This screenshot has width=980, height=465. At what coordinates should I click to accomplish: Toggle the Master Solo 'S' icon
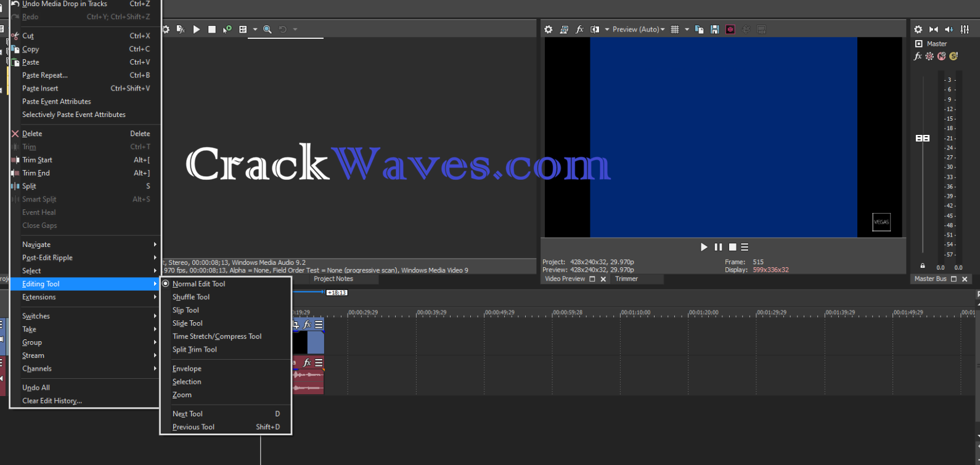point(953,56)
